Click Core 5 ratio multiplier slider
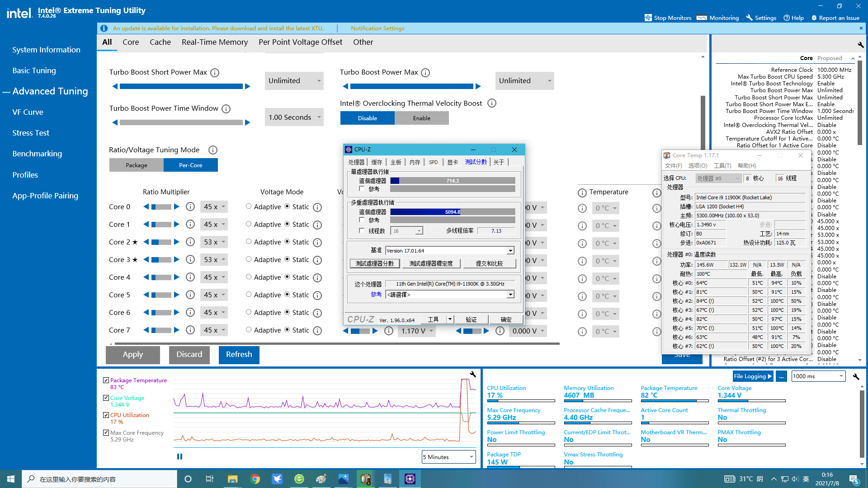 (x=161, y=295)
